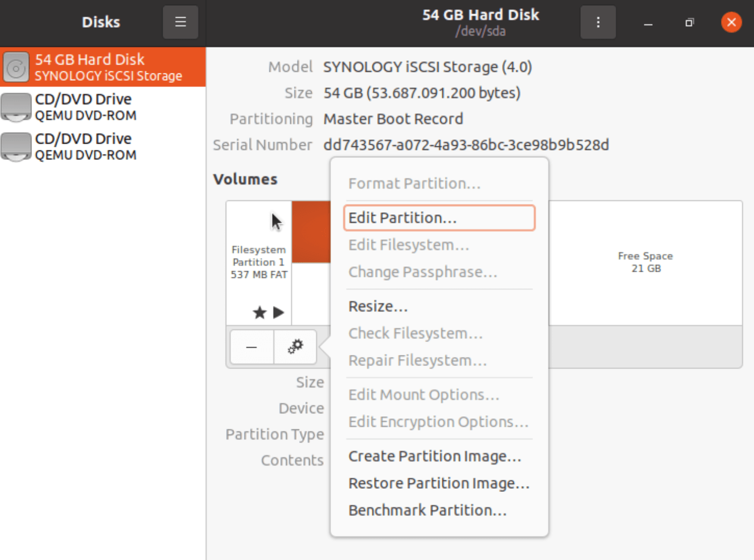Choose Create Partition Image...
The width and height of the screenshot is (754, 560).
point(439,456)
